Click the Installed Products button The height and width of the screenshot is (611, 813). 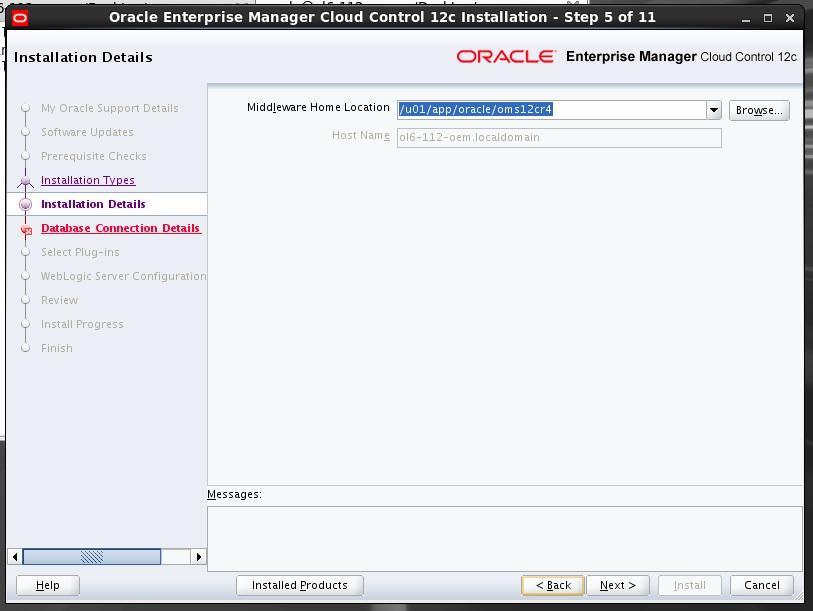(300, 585)
